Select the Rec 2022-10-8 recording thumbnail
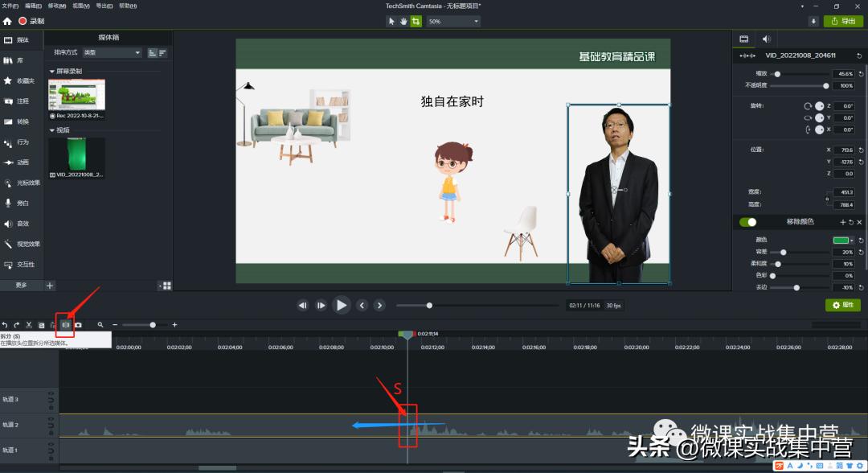 76,94
